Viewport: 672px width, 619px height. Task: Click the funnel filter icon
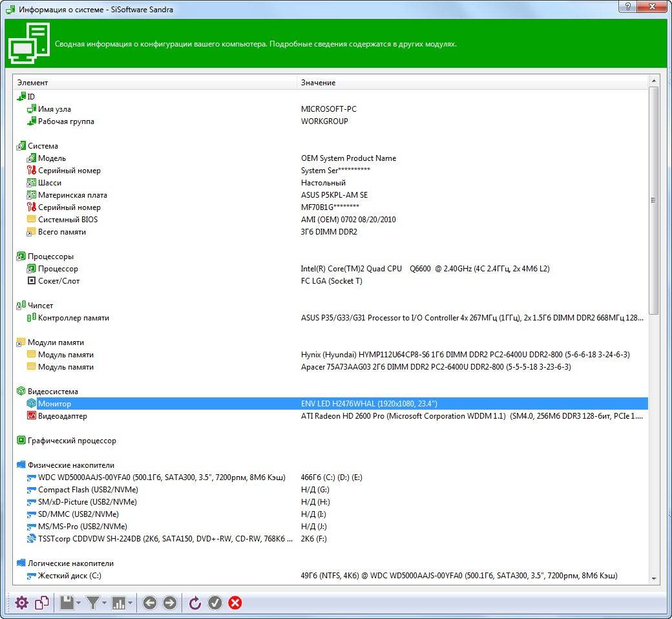92,603
